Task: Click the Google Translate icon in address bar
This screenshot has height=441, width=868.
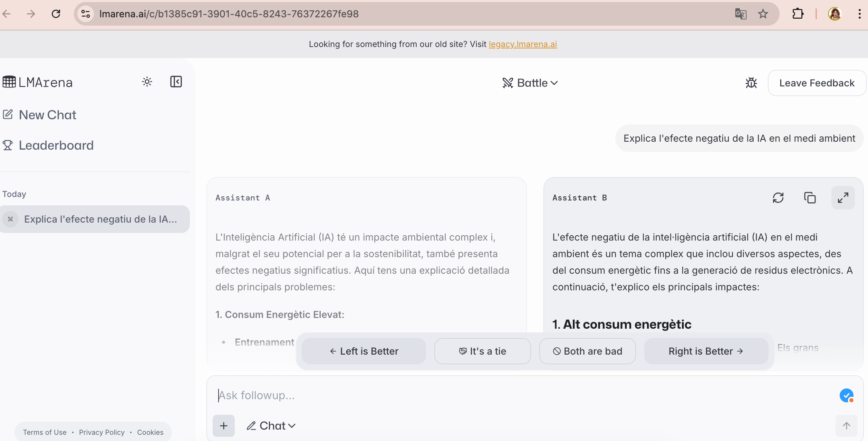Action: tap(741, 14)
